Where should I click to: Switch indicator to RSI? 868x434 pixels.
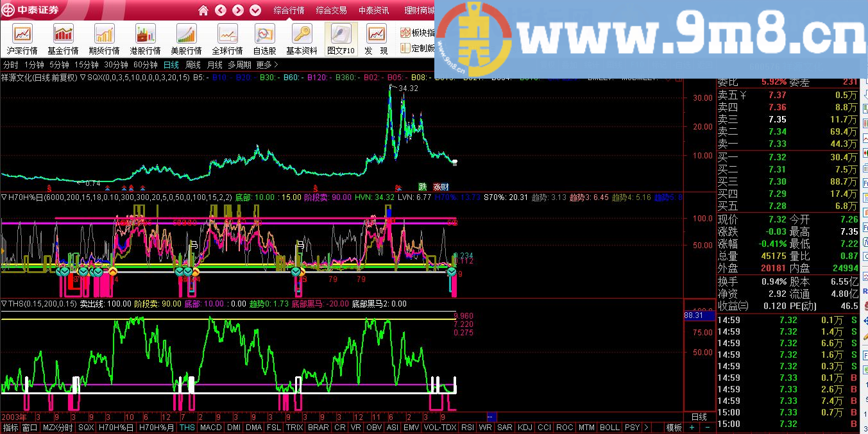click(x=468, y=428)
